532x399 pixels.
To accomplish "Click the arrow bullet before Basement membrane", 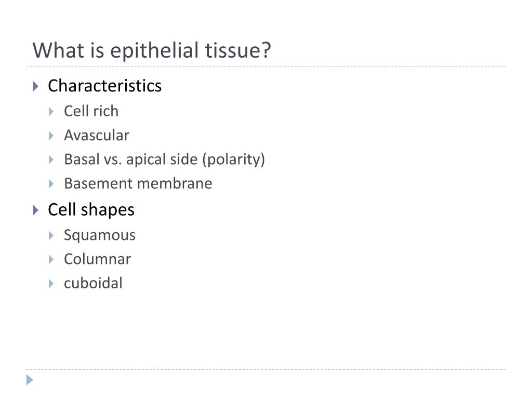I will click(x=51, y=184).
